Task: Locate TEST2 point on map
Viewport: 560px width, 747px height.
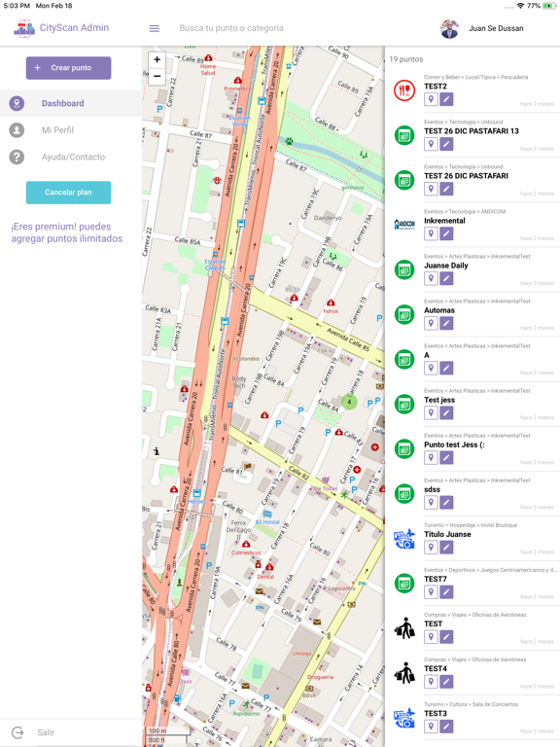Action: pos(431,99)
